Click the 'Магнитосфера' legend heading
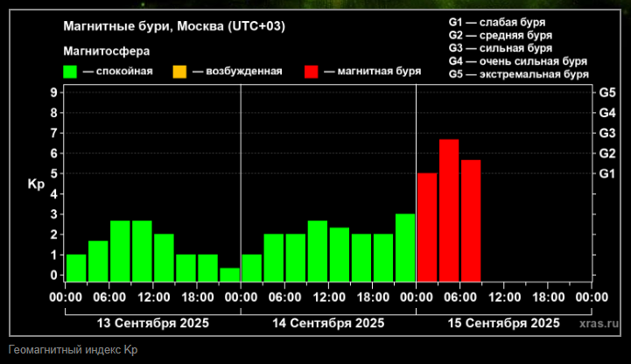 (106, 51)
